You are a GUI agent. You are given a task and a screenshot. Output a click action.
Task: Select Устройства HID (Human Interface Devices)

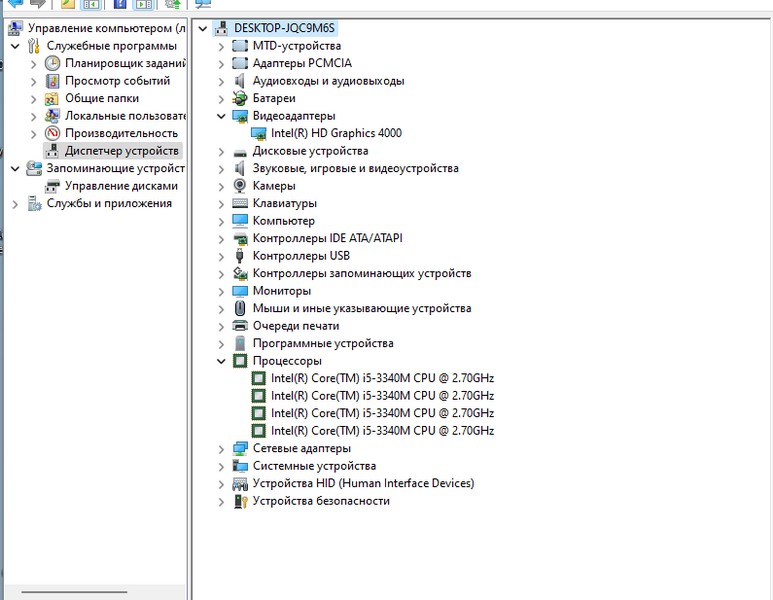point(363,484)
